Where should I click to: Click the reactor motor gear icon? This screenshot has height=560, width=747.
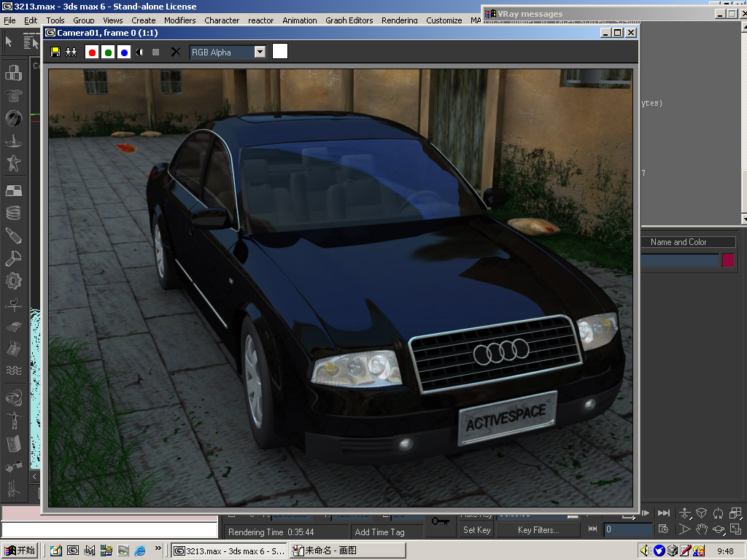click(x=13, y=281)
